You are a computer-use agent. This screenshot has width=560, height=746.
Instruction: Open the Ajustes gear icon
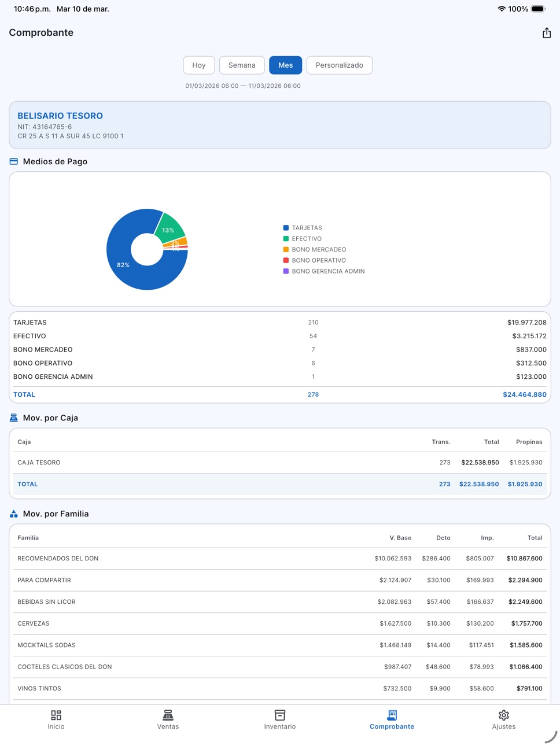coord(504,715)
